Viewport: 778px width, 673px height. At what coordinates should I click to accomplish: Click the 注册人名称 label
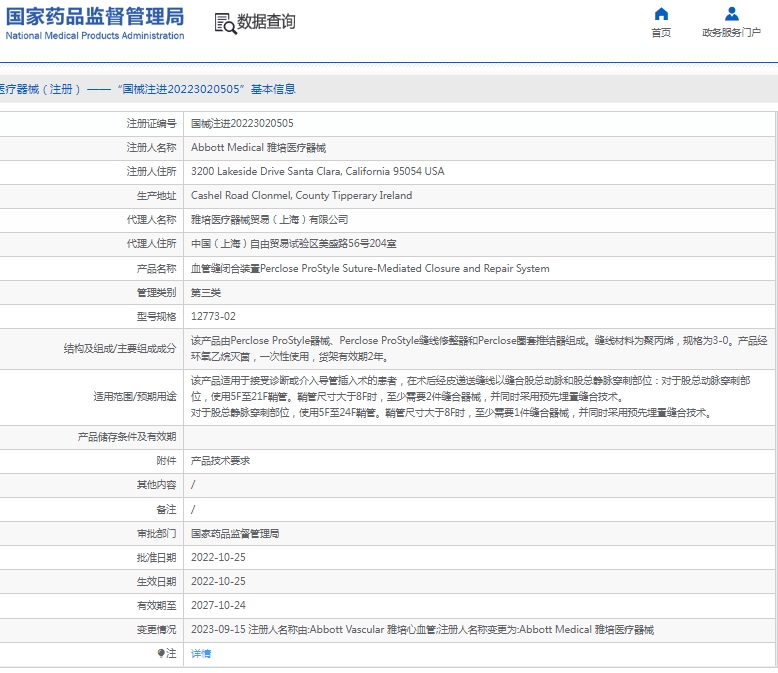[x=151, y=147]
